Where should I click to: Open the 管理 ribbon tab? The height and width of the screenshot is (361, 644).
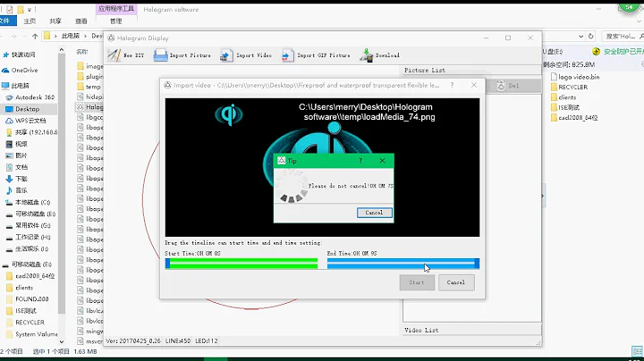point(115,21)
